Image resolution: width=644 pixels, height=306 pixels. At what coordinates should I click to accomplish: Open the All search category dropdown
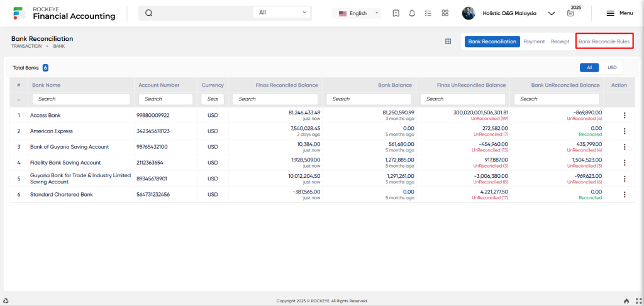coord(282,13)
